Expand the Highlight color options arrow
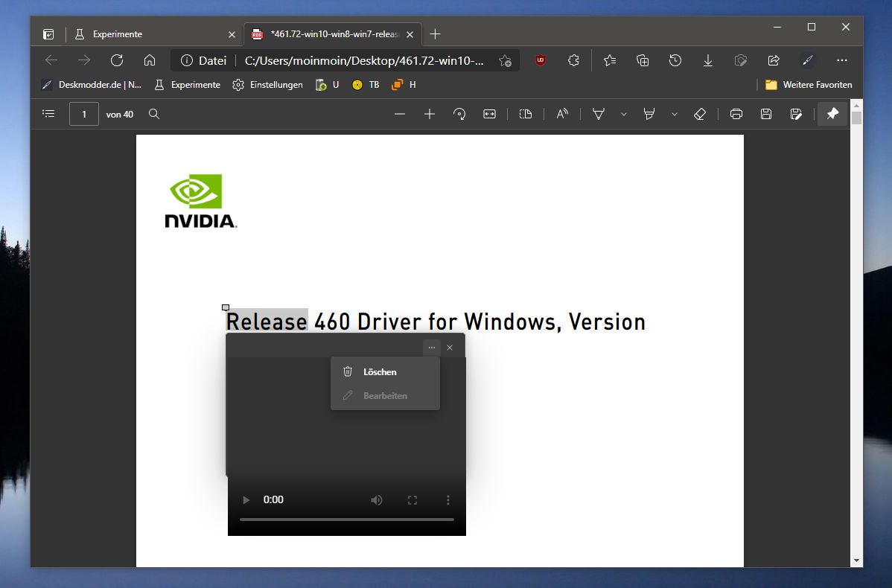The height and width of the screenshot is (588, 892). pos(674,115)
